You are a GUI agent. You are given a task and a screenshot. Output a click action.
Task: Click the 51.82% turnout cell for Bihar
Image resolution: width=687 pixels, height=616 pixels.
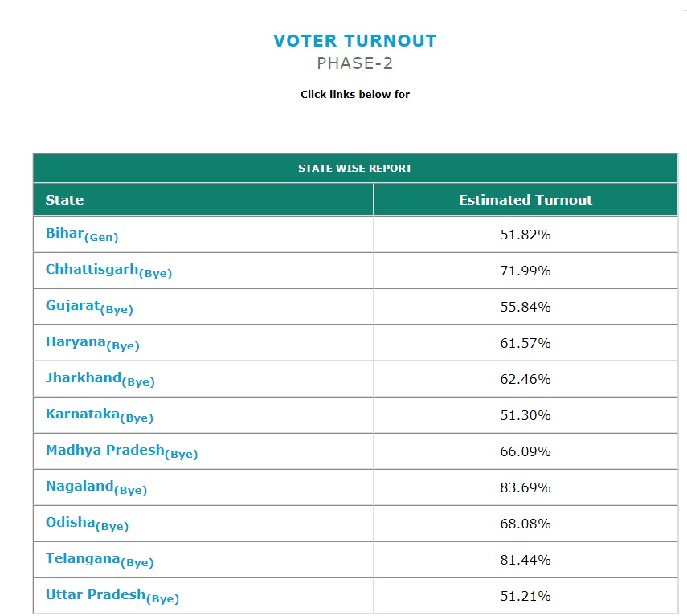pyautogui.click(x=525, y=235)
